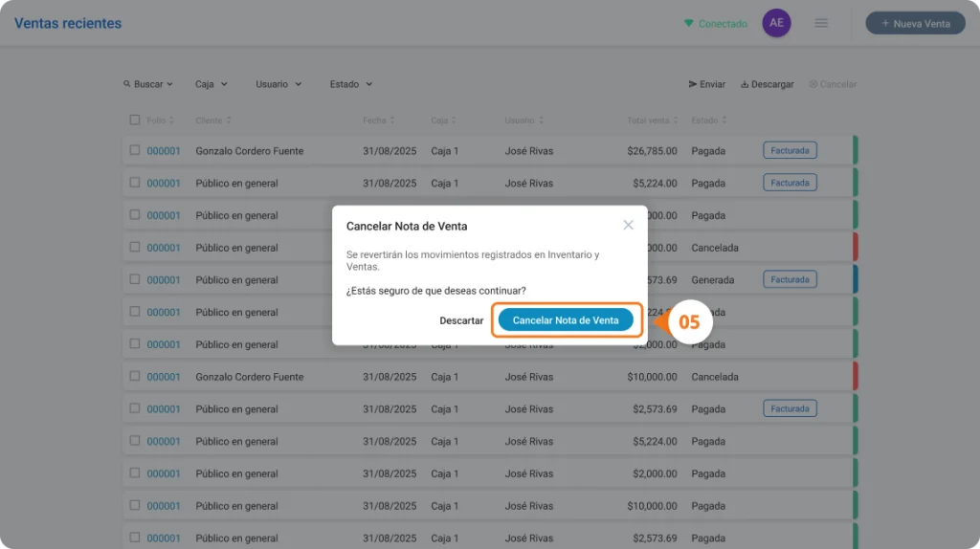This screenshot has width=980, height=549.
Task: Click Gonzalo Cordero Fuente in $26,785.00 row
Action: tap(250, 151)
